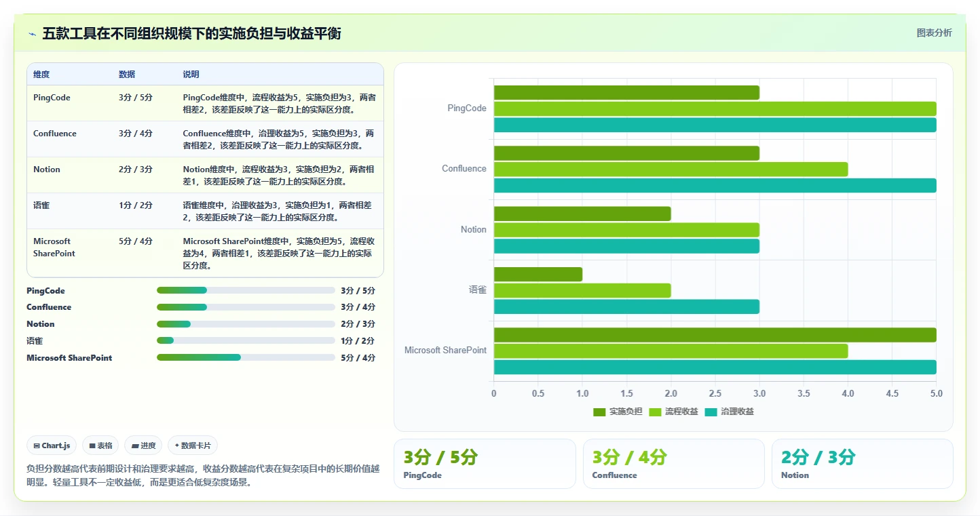Click Microsoft SharePoint label on chart y-axis

point(446,351)
